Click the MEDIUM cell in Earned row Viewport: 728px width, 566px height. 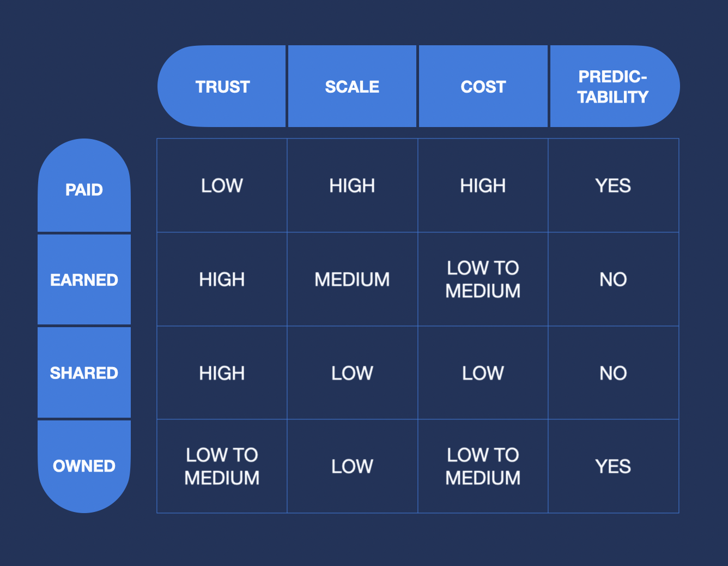click(x=352, y=279)
